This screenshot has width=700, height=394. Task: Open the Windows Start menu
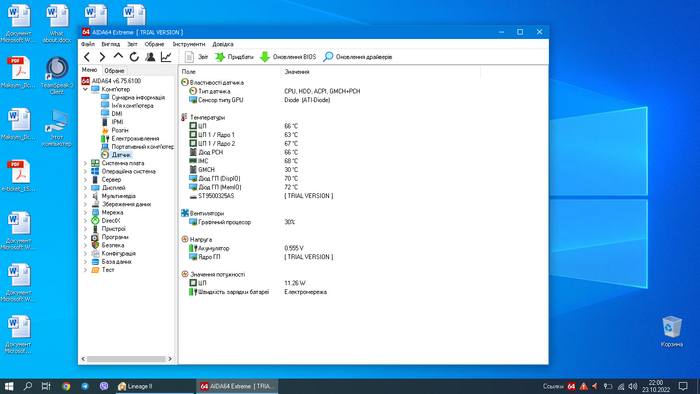click(x=8, y=386)
